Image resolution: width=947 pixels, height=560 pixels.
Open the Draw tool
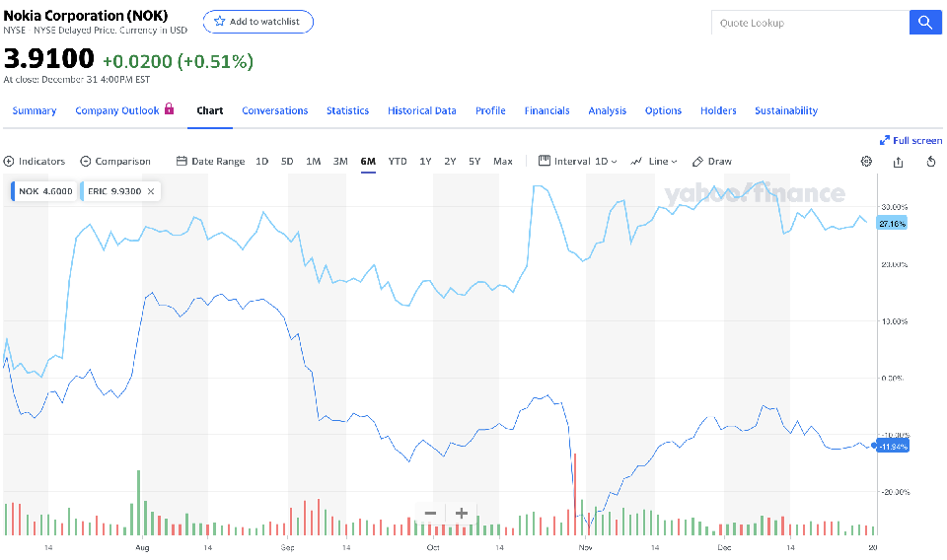712,162
